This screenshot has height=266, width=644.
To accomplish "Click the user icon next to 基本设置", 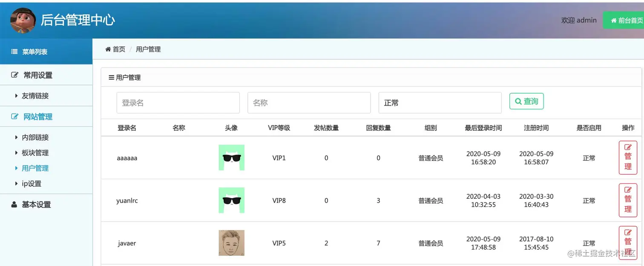I will tap(14, 205).
